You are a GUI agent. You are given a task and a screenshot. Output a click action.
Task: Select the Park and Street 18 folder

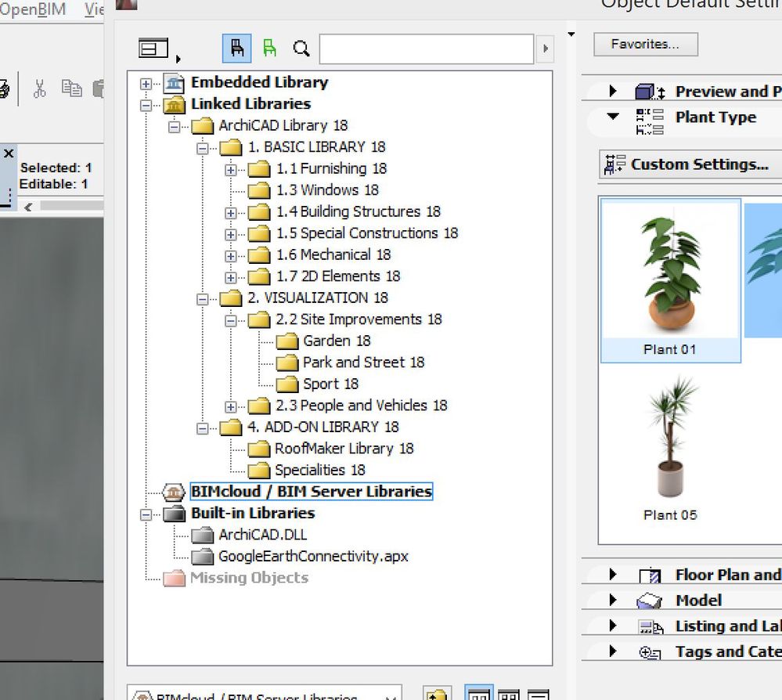click(x=363, y=363)
